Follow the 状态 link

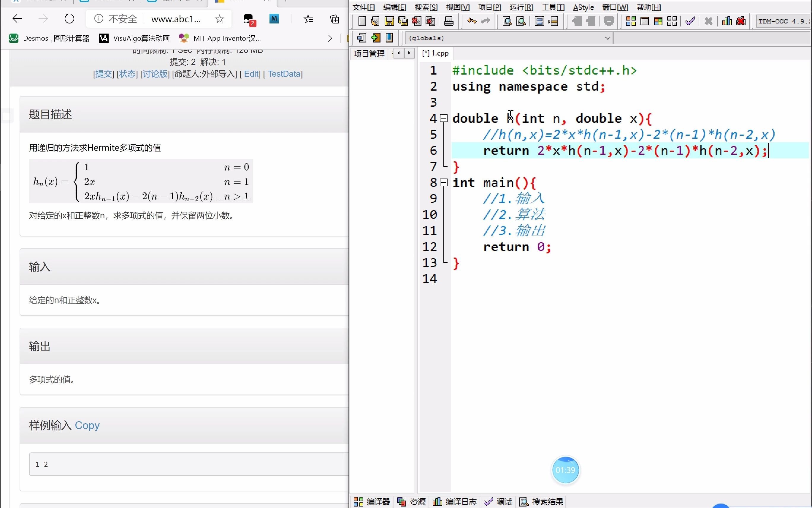[x=127, y=74]
